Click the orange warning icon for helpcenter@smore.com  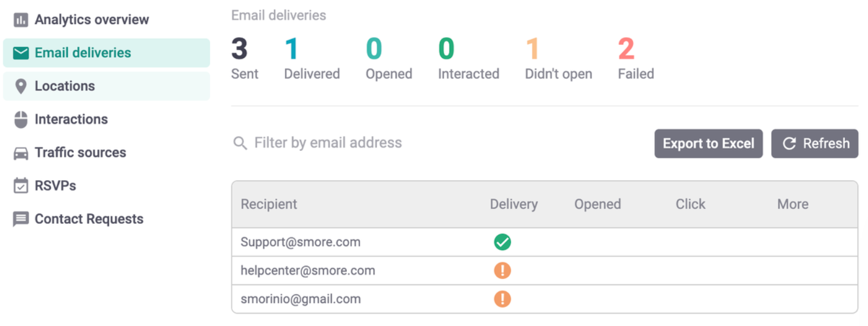(x=502, y=270)
